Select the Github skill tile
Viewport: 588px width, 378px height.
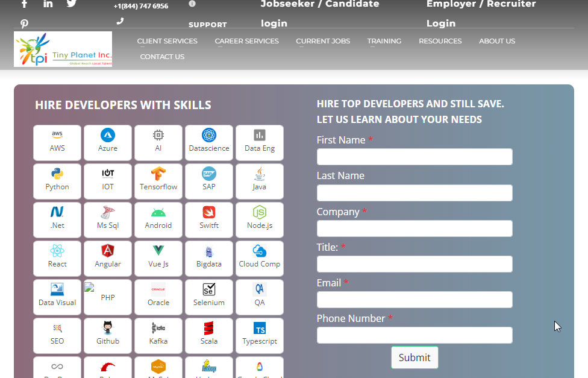(108, 336)
